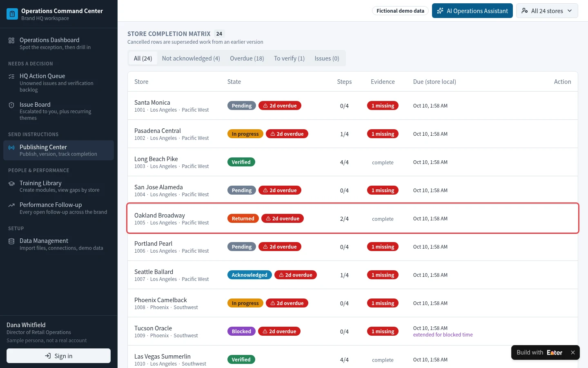Click the HQ Action Queue checklist icon
The height and width of the screenshot is (368, 588).
[x=11, y=76]
